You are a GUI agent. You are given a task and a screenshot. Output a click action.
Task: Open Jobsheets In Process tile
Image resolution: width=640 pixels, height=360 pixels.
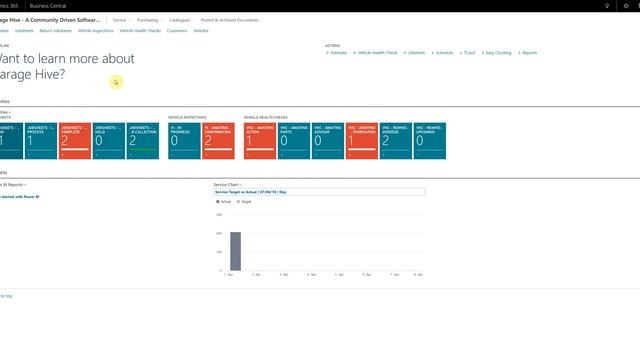[x=41, y=141]
